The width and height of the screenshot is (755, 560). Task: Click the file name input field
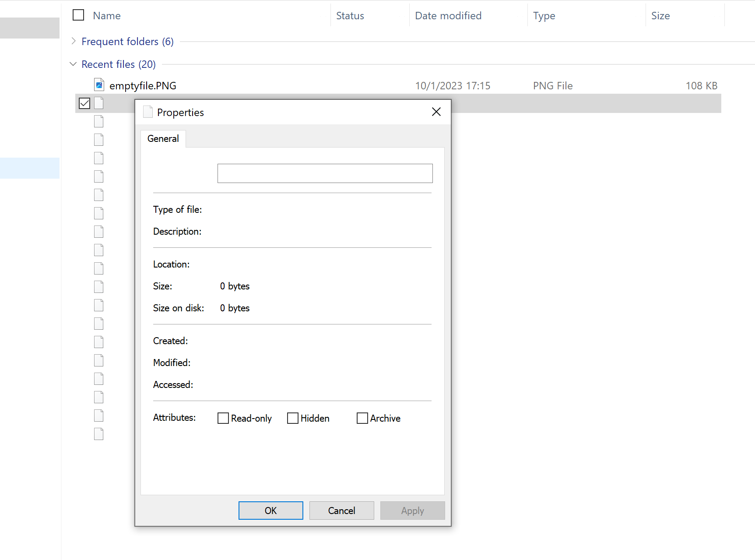tap(325, 173)
